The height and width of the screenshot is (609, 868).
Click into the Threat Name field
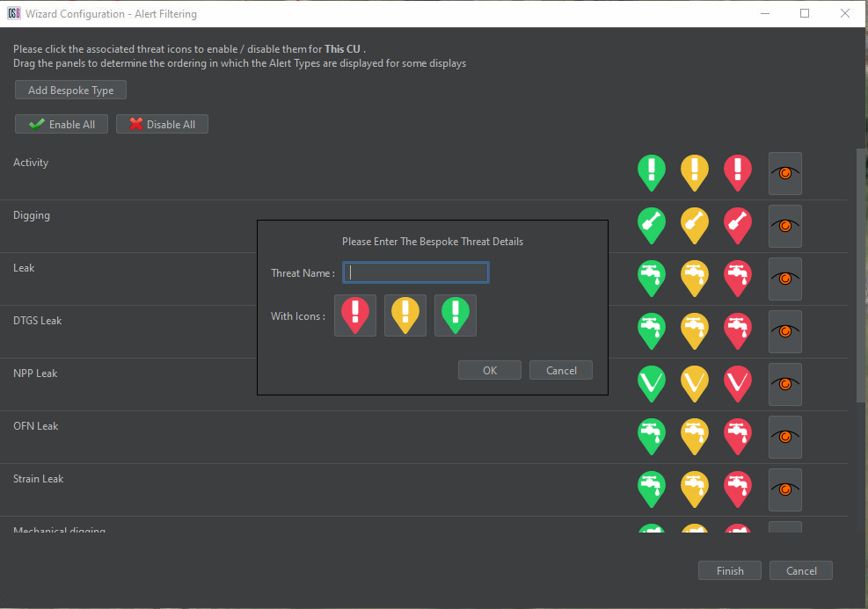pos(415,273)
